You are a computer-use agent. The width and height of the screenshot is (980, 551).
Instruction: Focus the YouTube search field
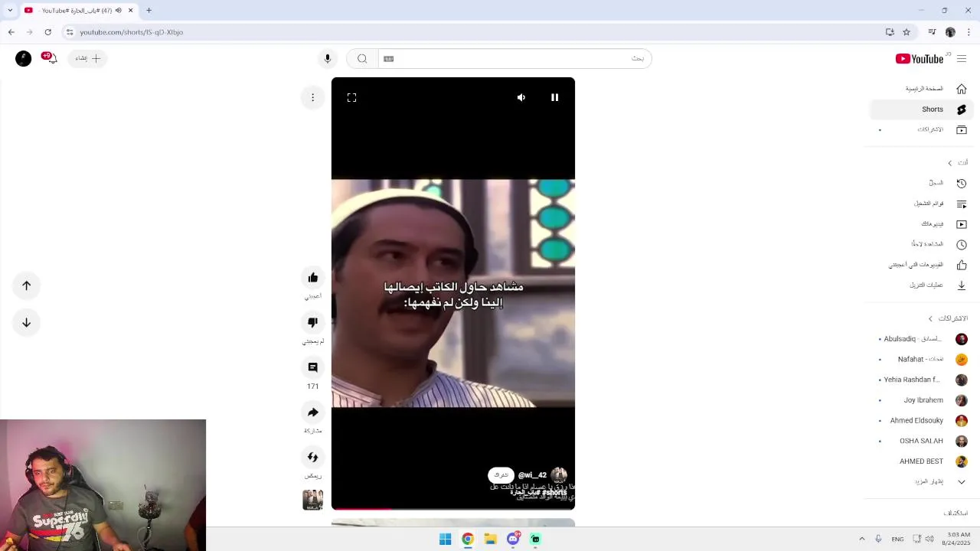514,59
